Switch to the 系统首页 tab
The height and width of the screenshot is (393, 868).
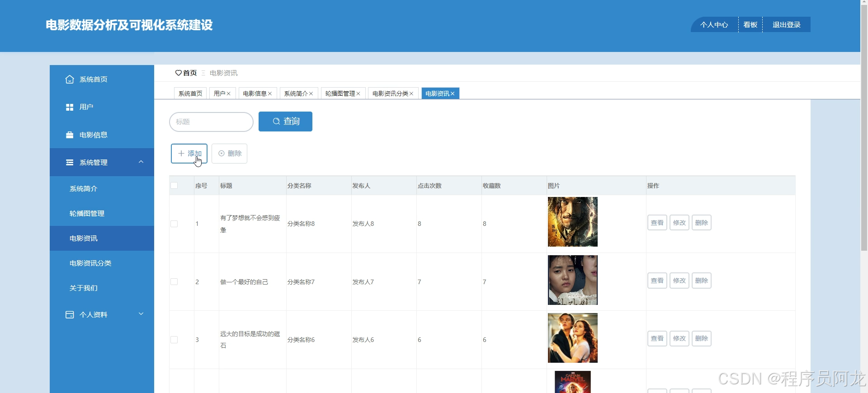click(x=190, y=94)
